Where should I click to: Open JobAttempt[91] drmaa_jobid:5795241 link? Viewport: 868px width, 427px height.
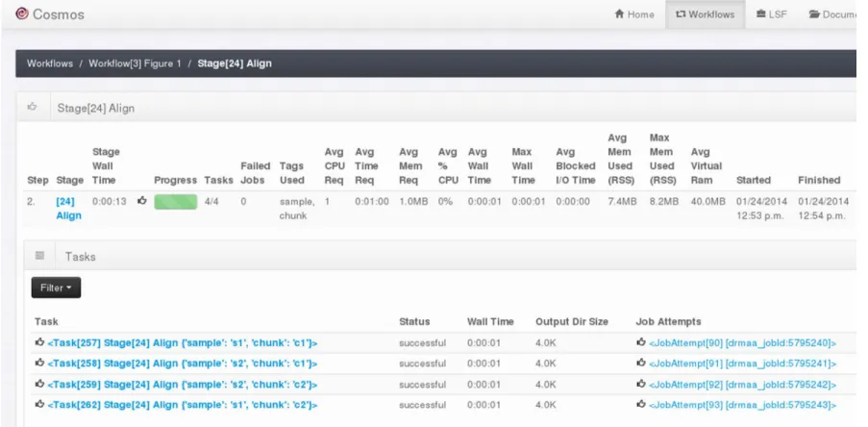(742, 364)
